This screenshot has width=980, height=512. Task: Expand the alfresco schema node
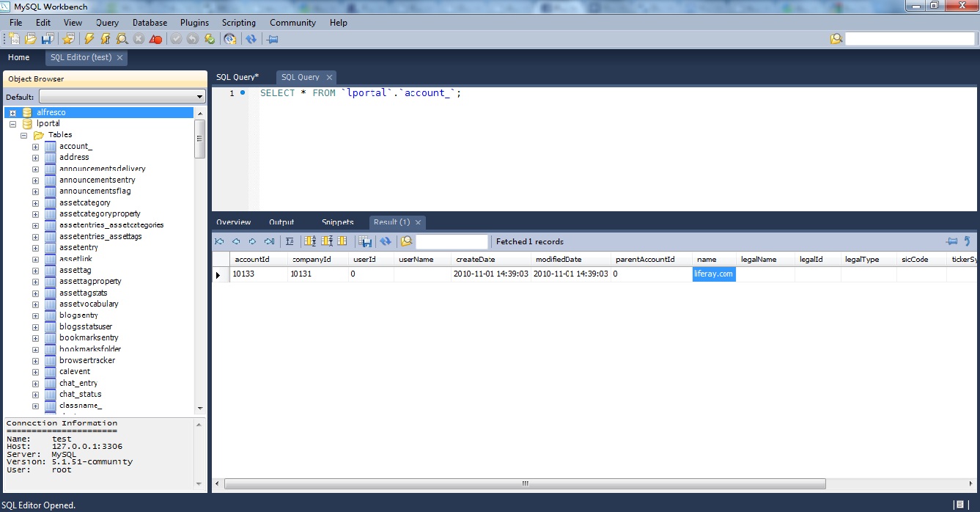tap(13, 113)
